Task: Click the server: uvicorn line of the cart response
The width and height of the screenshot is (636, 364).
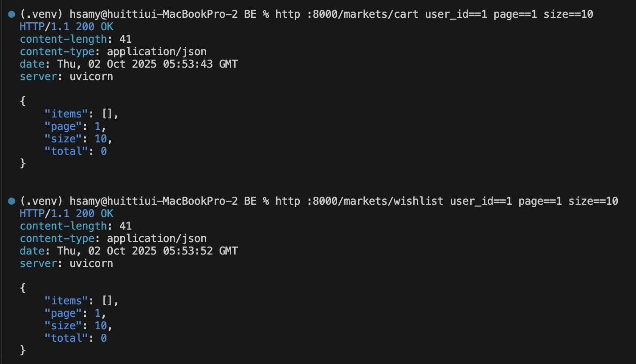Action: [x=66, y=77]
